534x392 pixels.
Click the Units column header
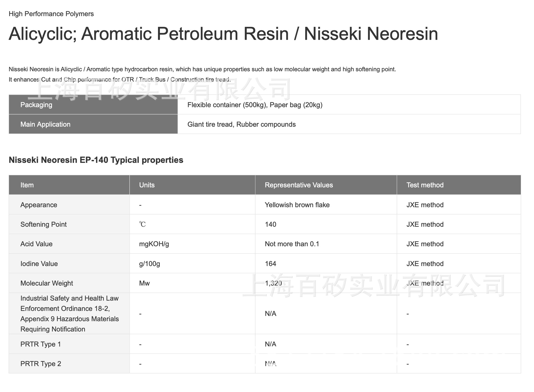click(147, 185)
